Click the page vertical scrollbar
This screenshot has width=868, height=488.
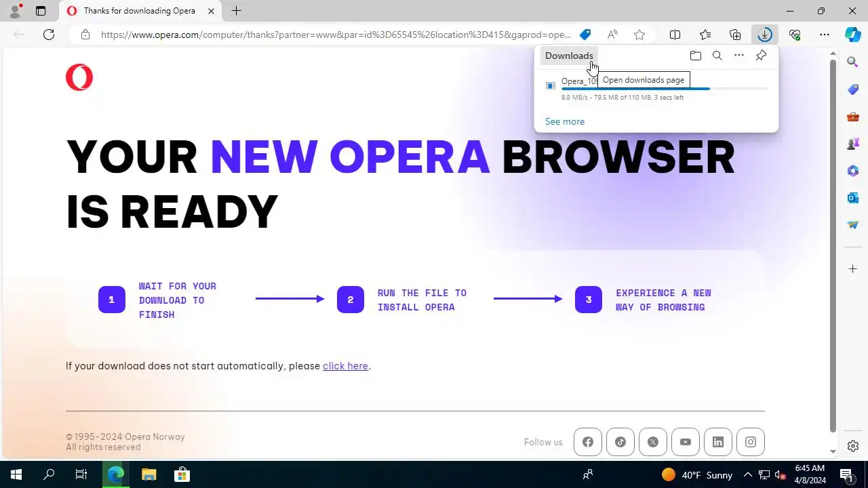833,245
